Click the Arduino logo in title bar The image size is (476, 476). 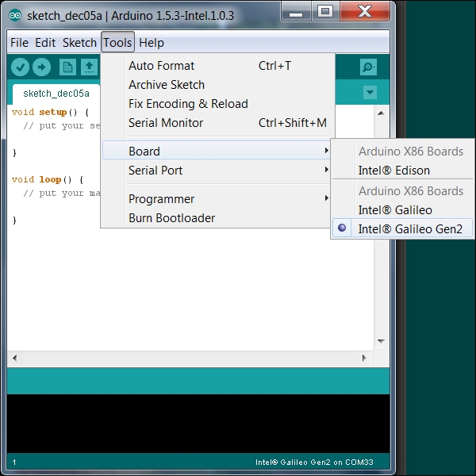pos(15,15)
